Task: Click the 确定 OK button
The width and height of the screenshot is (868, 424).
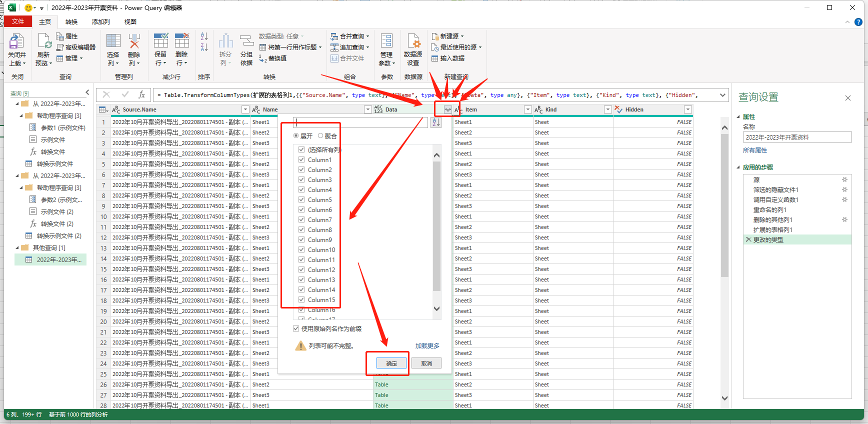Action: coord(391,363)
